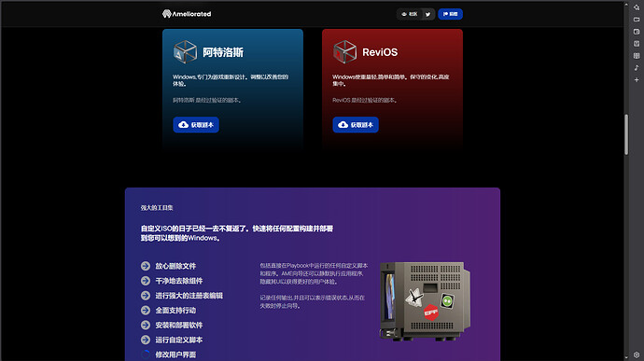The height and width of the screenshot is (361, 644).
Task: Open the community (社区) header button
Action: tap(410, 14)
